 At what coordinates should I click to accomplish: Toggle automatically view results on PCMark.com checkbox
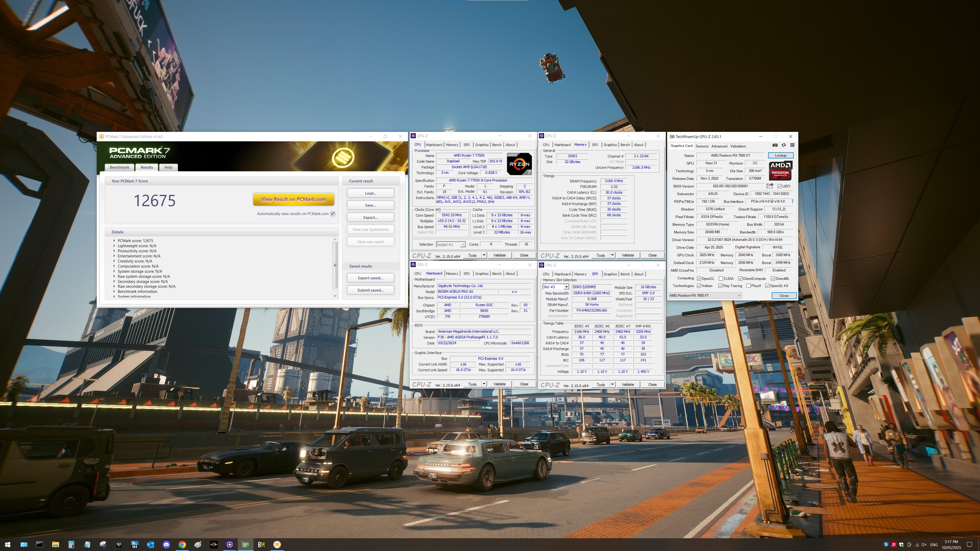pos(333,214)
